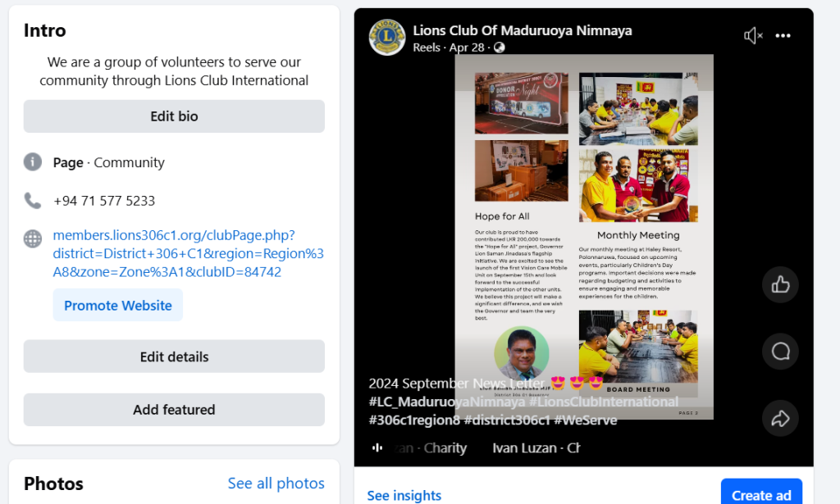Screen dimensions: 840x504
Task: Unmute the reel using the speaker icon
Action: coord(753,36)
